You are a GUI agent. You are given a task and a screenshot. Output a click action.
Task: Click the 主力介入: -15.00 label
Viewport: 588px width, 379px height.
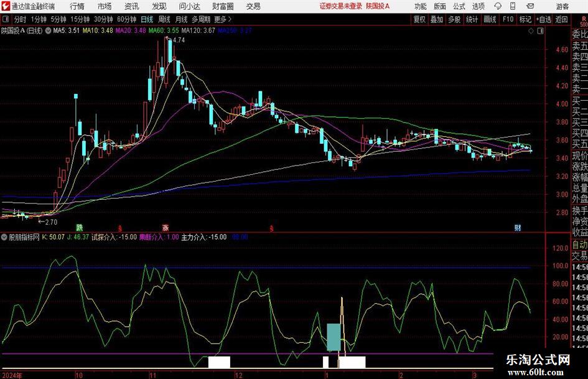tap(204, 237)
